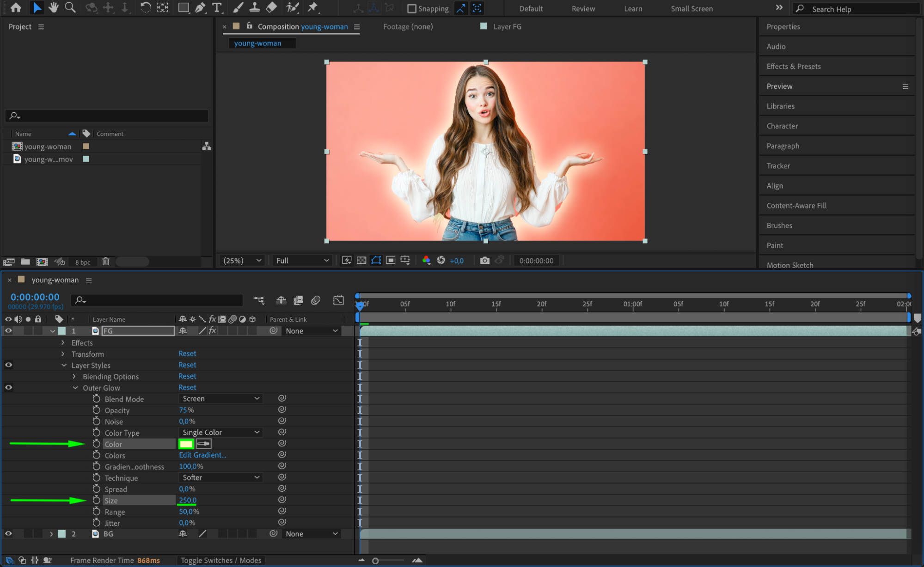Delete selected item with trash icon
Image resolution: width=924 pixels, height=567 pixels.
pos(105,262)
